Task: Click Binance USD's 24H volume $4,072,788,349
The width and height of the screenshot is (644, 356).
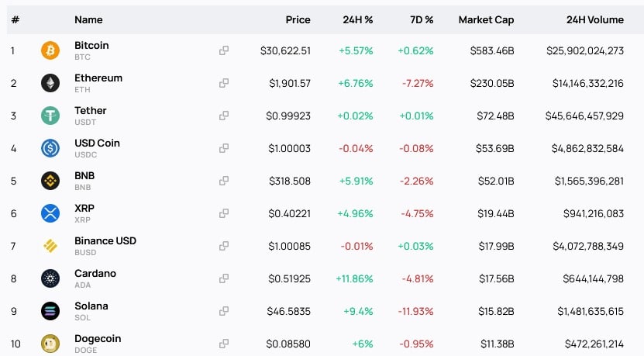Action: (588, 246)
